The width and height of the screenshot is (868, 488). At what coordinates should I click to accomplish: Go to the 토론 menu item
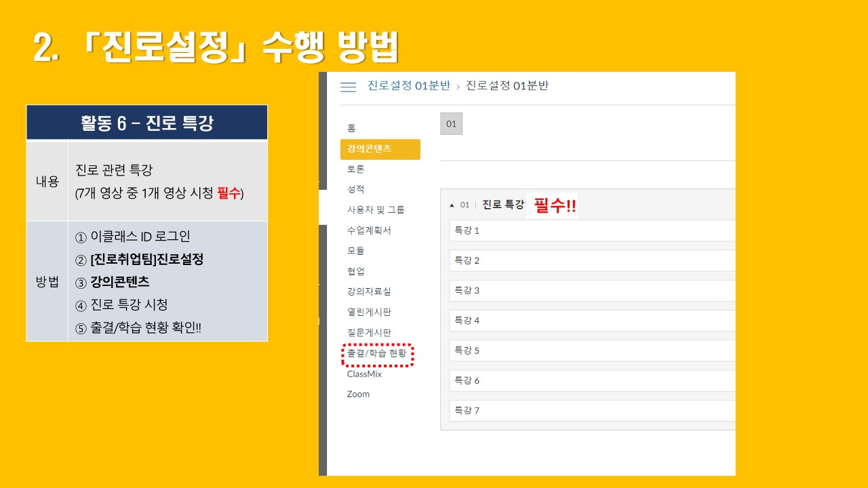coord(355,169)
